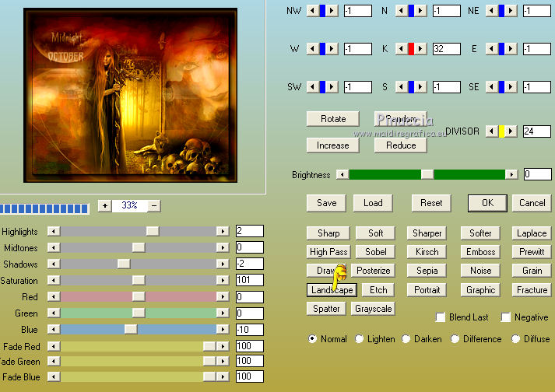
Task: Click the right arrow of the K value
Action: [x=421, y=49]
